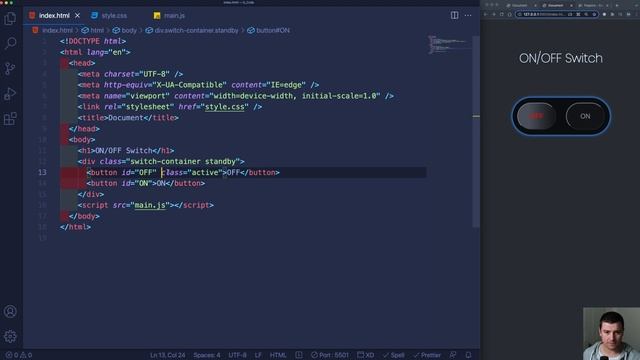Click the browser back arrow
This screenshot has height=360, width=640.
486,14
